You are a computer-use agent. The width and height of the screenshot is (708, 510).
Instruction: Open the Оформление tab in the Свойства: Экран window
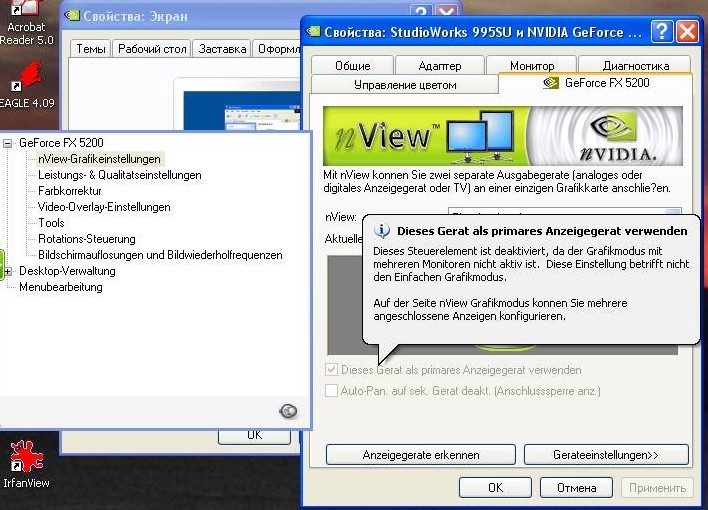coord(277,49)
